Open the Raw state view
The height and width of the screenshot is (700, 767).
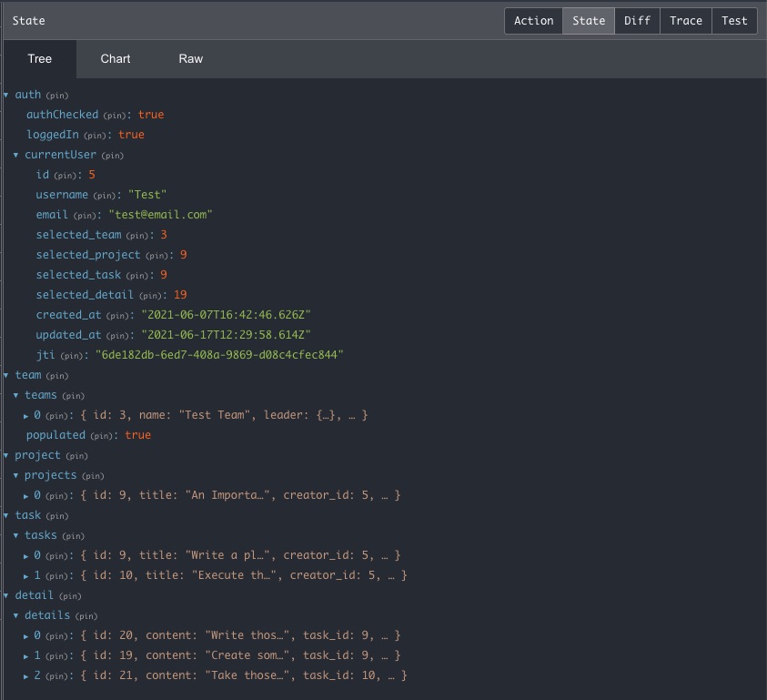pos(190,58)
